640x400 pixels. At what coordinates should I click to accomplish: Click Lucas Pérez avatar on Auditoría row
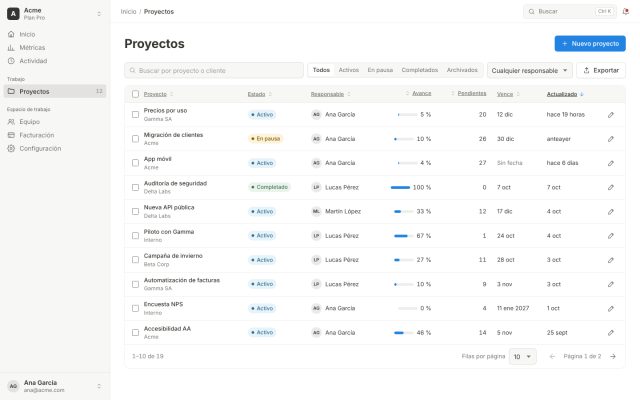pos(316,187)
